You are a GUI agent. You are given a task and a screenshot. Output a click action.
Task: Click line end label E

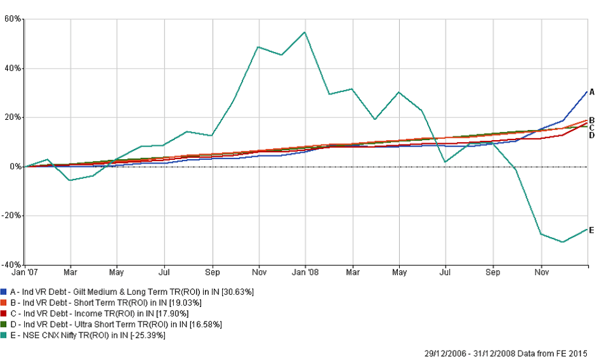coord(592,230)
